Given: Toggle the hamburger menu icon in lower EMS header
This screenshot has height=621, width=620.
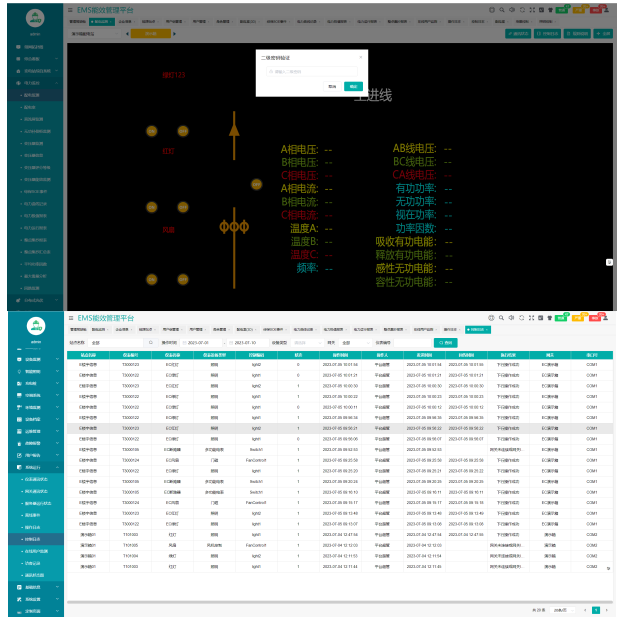Looking at the screenshot, I should [x=72, y=317].
